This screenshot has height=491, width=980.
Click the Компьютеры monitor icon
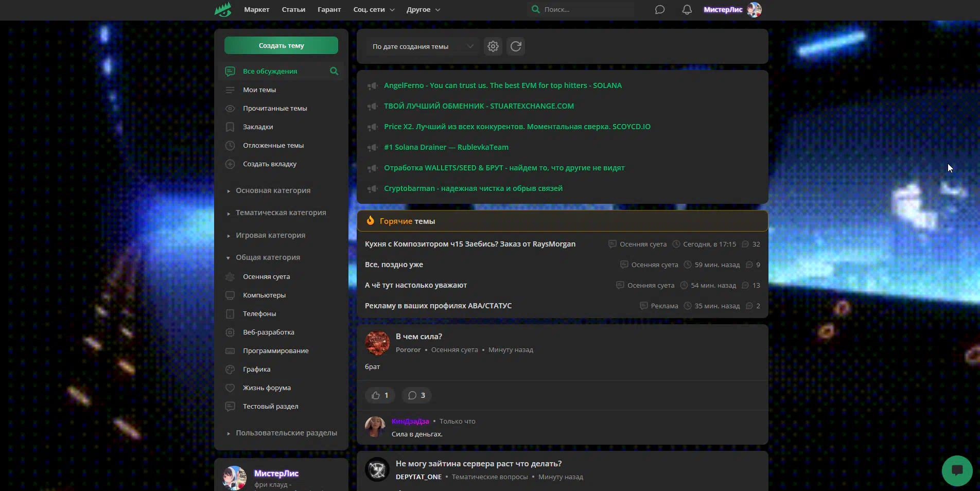(230, 295)
